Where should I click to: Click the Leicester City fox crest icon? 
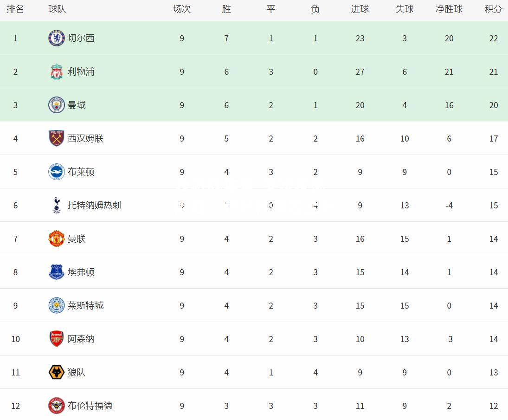coord(57,305)
